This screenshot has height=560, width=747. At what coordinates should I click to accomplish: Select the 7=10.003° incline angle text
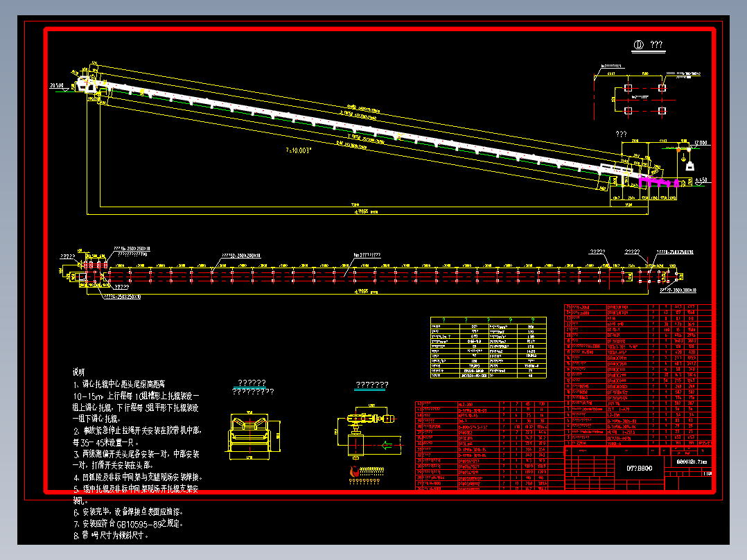298,150
